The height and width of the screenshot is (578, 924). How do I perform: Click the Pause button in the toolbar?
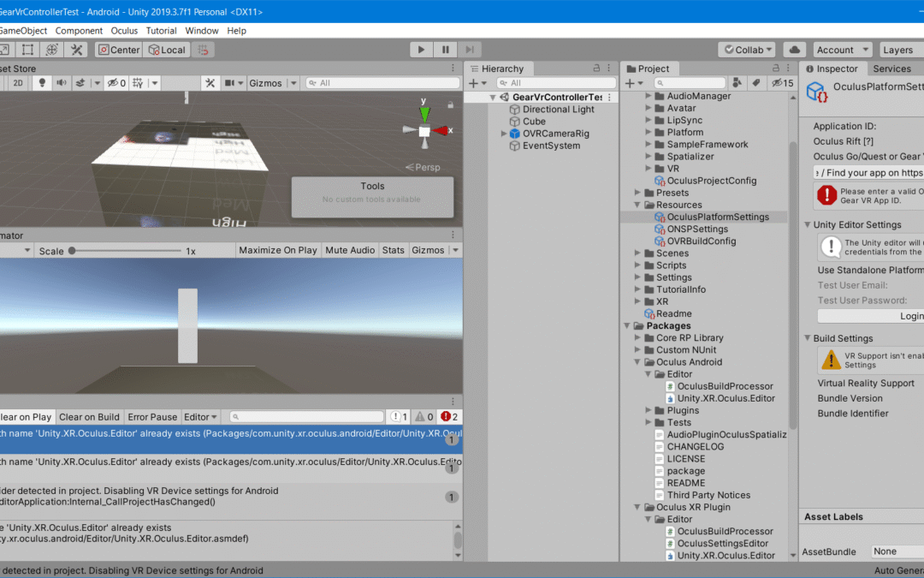coord(446,50)
